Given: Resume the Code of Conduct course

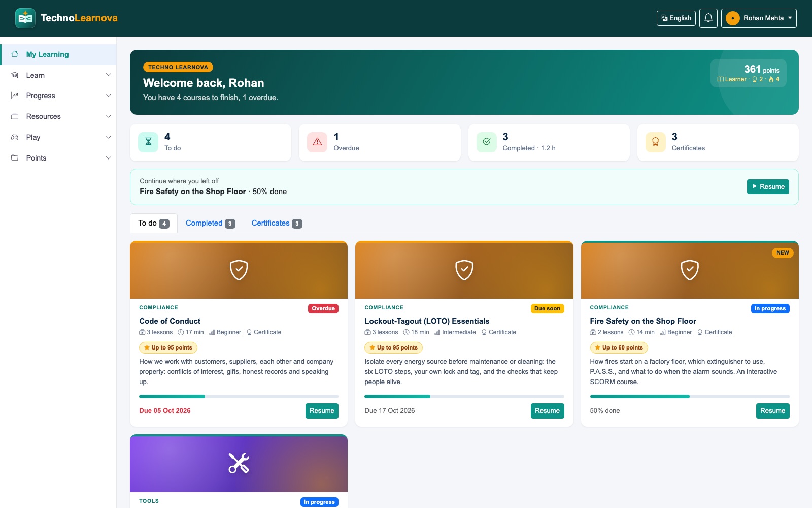Looking at the screenshot, I should coord(322,411).
